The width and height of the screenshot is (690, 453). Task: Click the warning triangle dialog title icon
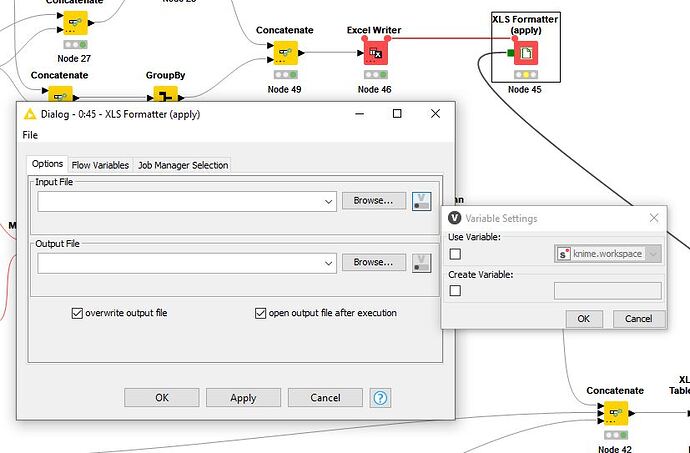tap(29, 114)
